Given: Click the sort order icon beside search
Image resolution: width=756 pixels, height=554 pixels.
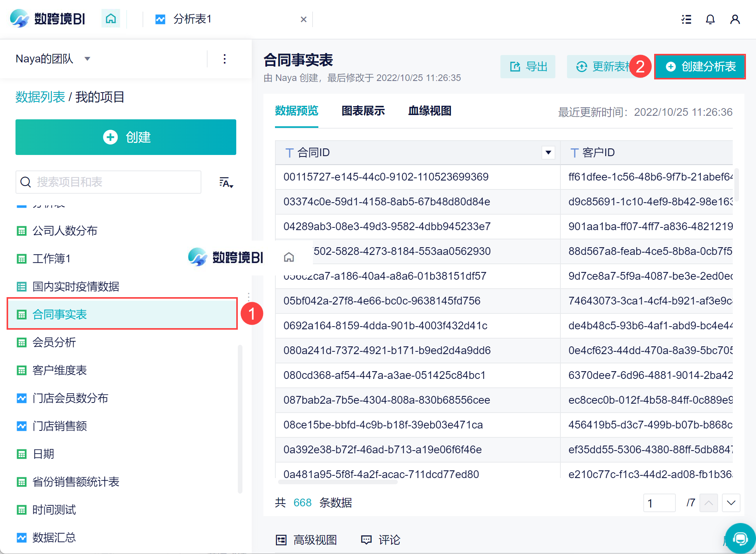Looking at the screenshot, I should pos(226,182).
